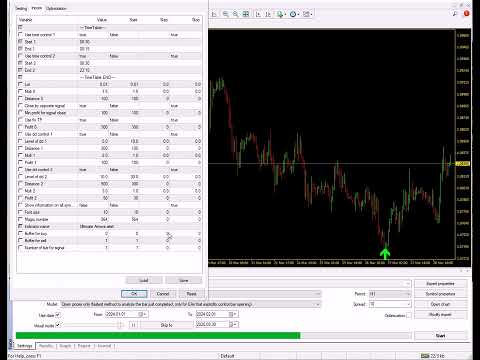Tick the Magic number checkbox
This screenshot has width=480, height=360.
click(21, 219)
